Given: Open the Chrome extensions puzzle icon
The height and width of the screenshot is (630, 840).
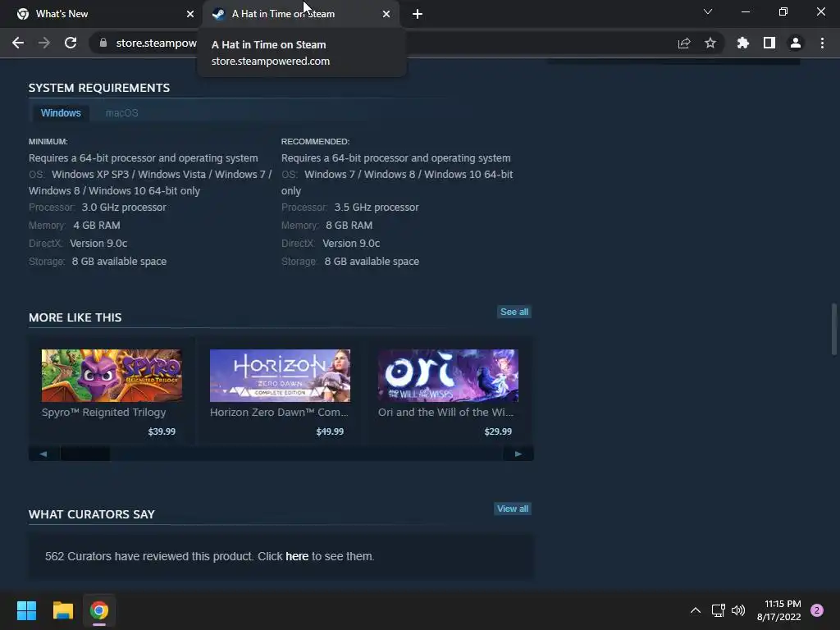Looking at the screenshot, I should click(x=743, y=43).
